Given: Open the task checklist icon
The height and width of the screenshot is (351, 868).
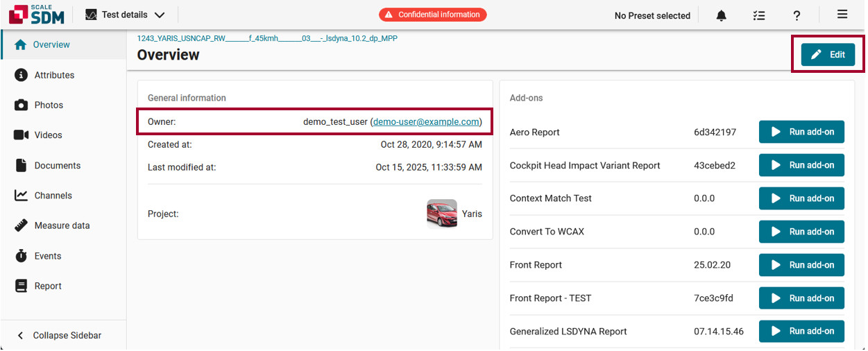Looking at the screenshot, I should click(x=759, y=15).
